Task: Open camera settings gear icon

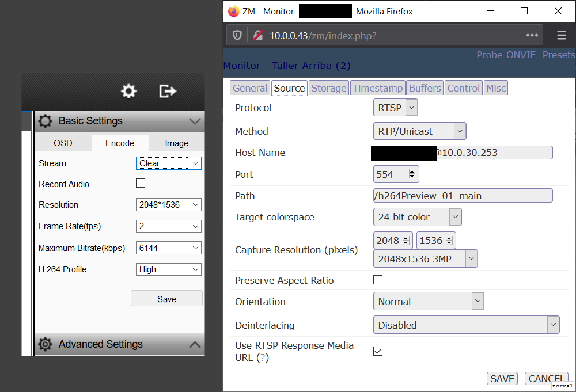Action: pos(128,91)
